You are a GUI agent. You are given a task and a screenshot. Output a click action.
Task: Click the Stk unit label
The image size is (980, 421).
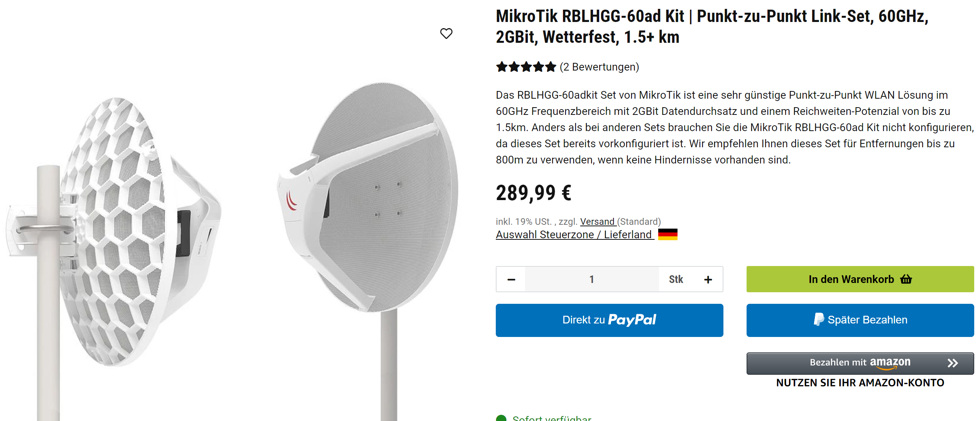click(x=676, y=280)
